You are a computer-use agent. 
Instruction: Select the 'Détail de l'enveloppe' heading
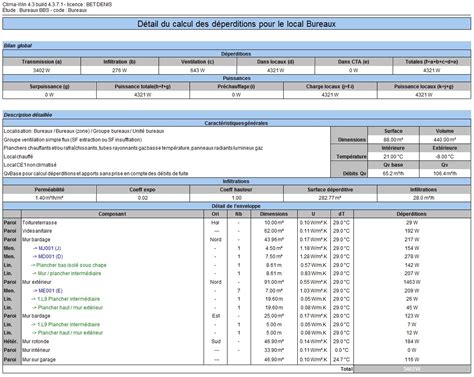coord(236,206)
